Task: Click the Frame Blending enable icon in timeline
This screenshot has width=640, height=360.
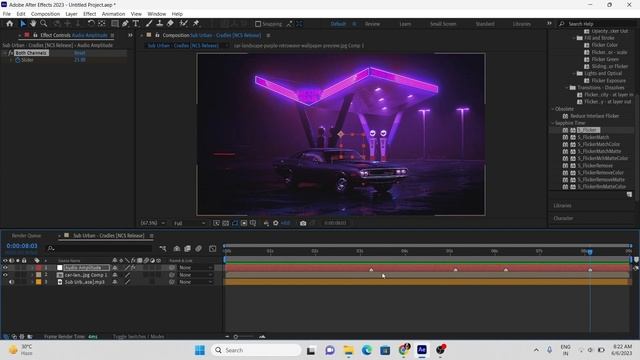Action: click(187, 248)
